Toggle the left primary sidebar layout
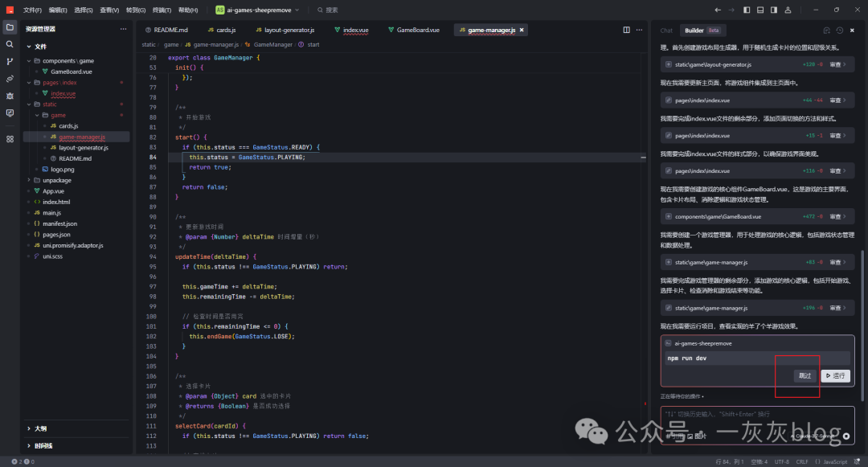Image resolution: width=868 pixels, height=467 pixels. [x=746, y=10]
